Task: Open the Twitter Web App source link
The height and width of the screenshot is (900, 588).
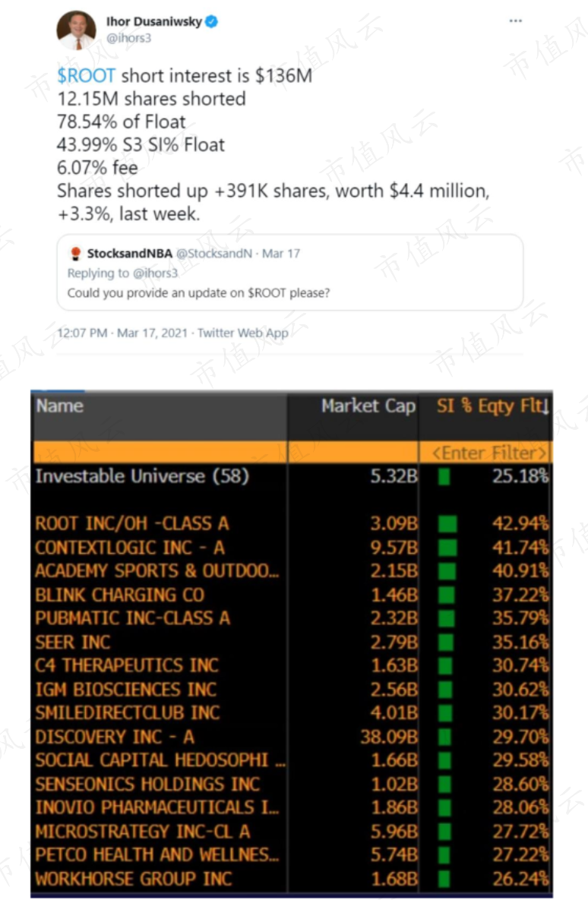Action: click(x=243, y=333)
